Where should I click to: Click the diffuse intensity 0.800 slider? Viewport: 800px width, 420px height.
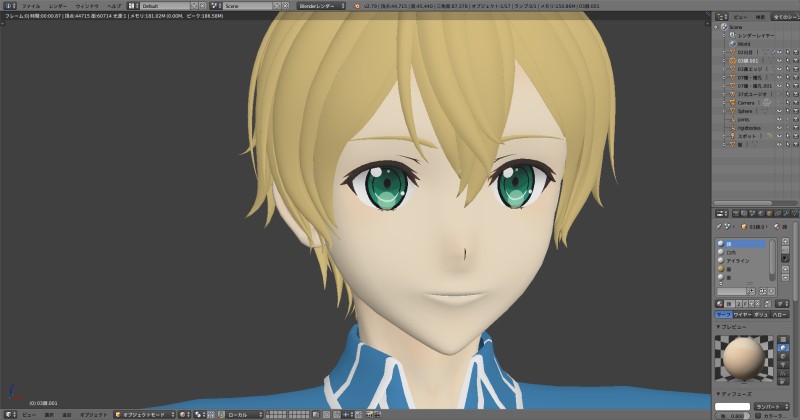(x=733, y=415)
